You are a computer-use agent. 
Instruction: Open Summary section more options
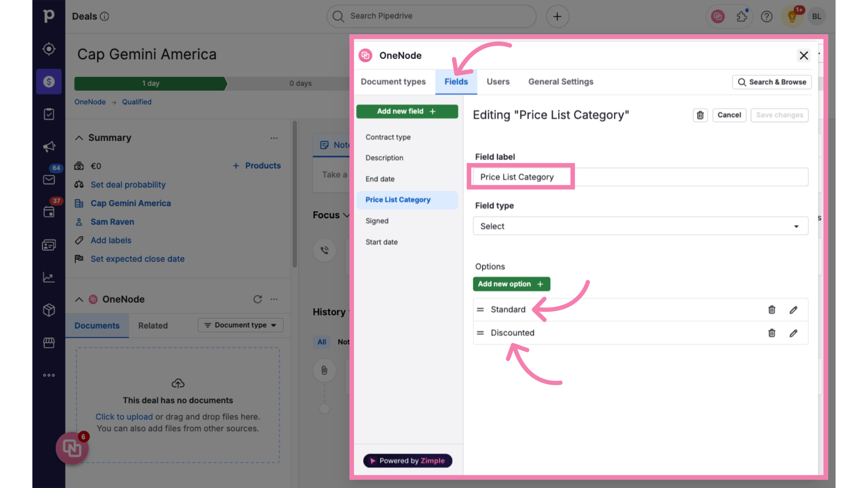click(274, 138)
